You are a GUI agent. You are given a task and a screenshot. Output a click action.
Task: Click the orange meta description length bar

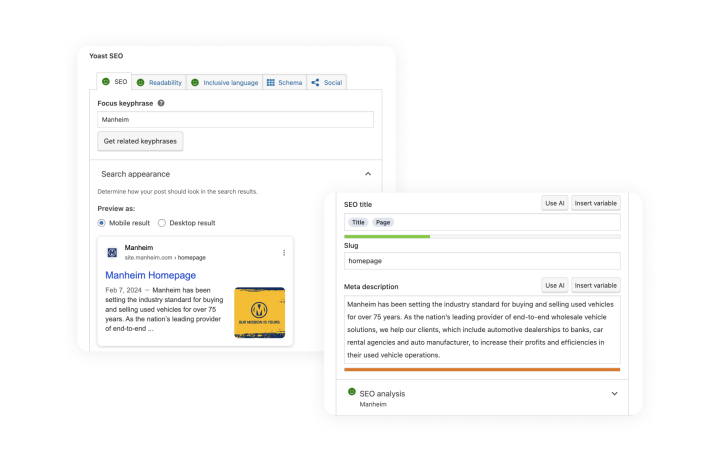[x=482, y=369]
